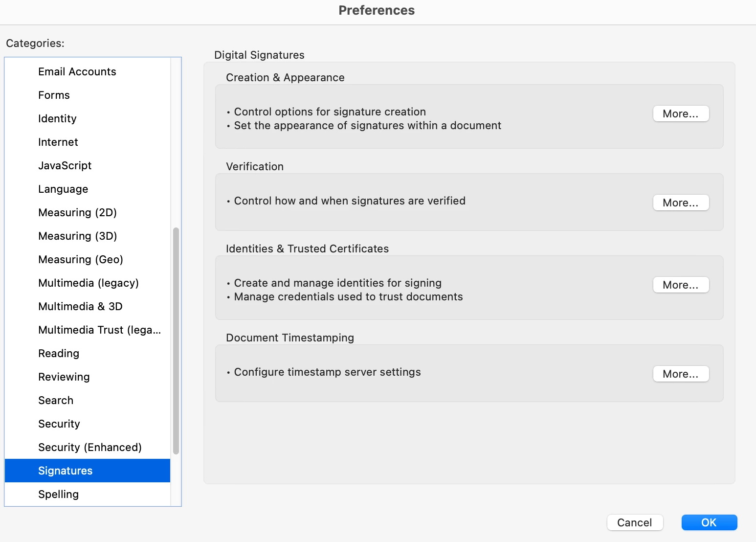
Task: Open More options for Creation & Appearance
Action: tap(681, 113)
